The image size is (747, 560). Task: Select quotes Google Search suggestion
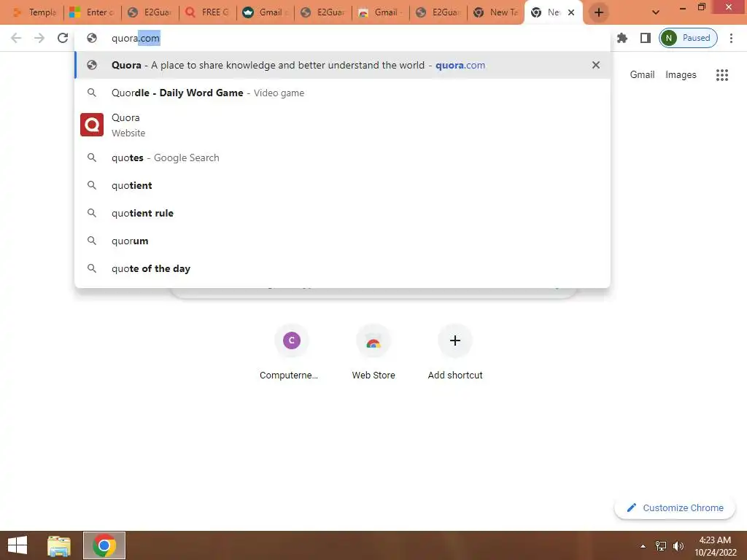tap(343, 157)
